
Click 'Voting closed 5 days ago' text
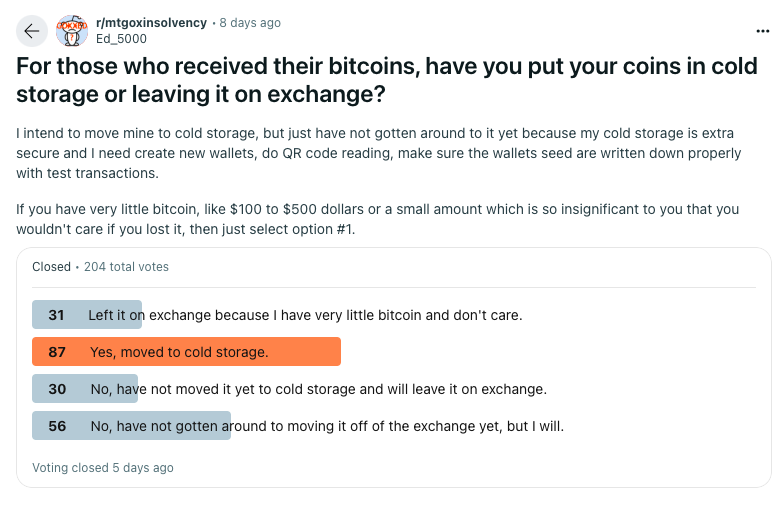tap(103, 468)
